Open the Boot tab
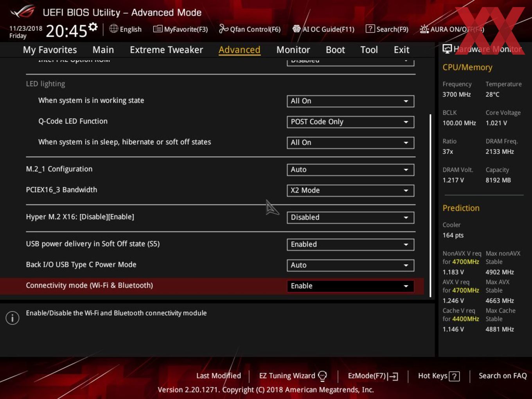This screenshot has width=532, height=399. tap(335, 50)
